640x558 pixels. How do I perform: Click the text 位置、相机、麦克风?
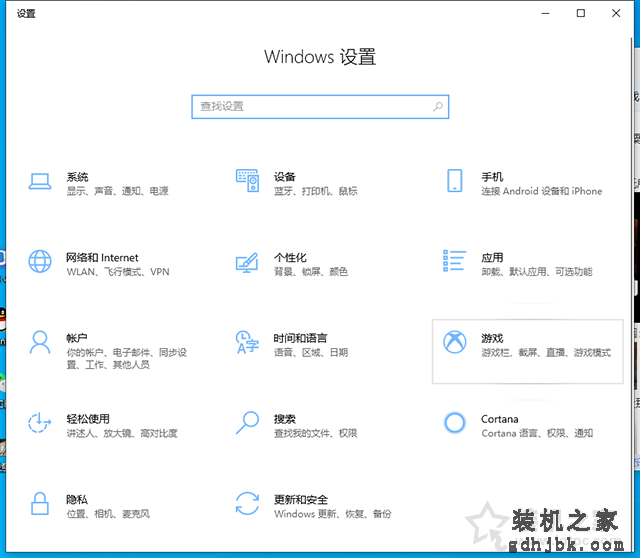[x=108, y=514]
